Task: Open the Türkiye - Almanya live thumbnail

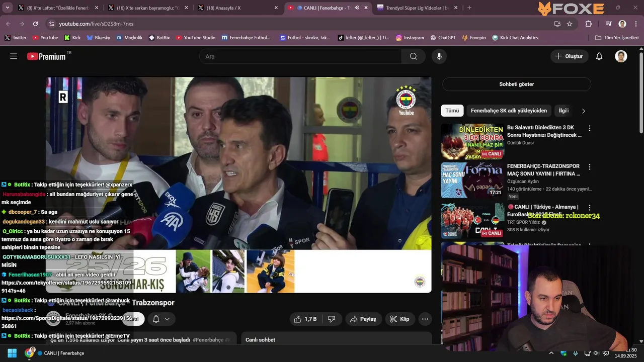Action: click(x=472, y=221)
